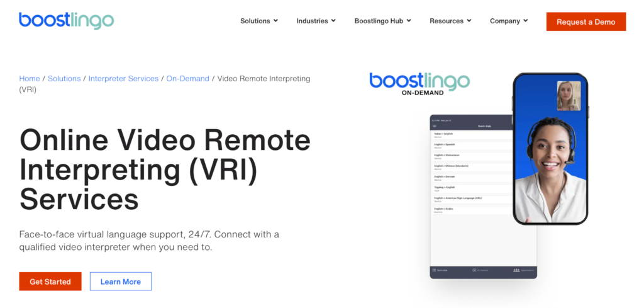Click the interpreter with headset on phone screen

tap(550, 171)
